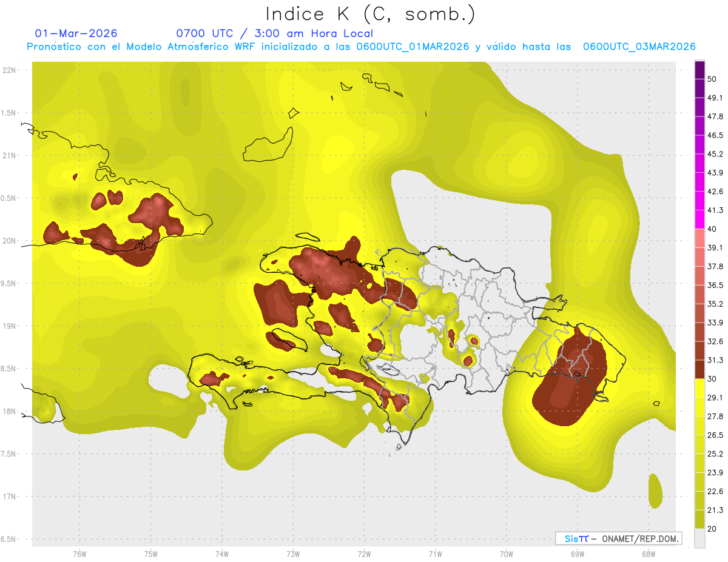Click the gray legend swatch below the 20 label

tap(699, 538)
